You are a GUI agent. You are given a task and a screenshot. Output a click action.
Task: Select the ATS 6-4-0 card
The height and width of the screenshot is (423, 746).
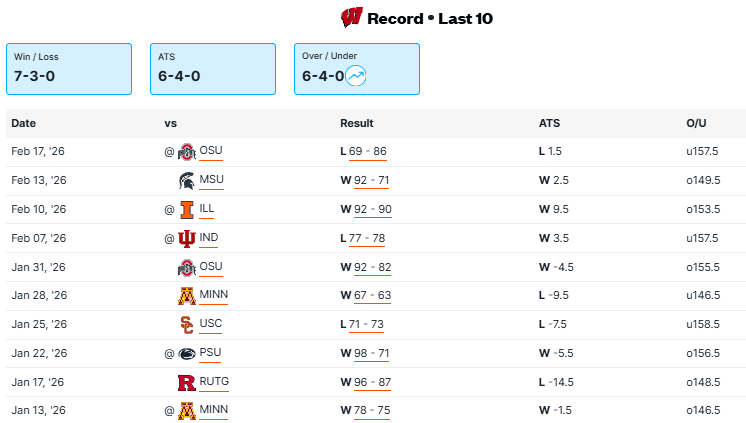point(213,69)
